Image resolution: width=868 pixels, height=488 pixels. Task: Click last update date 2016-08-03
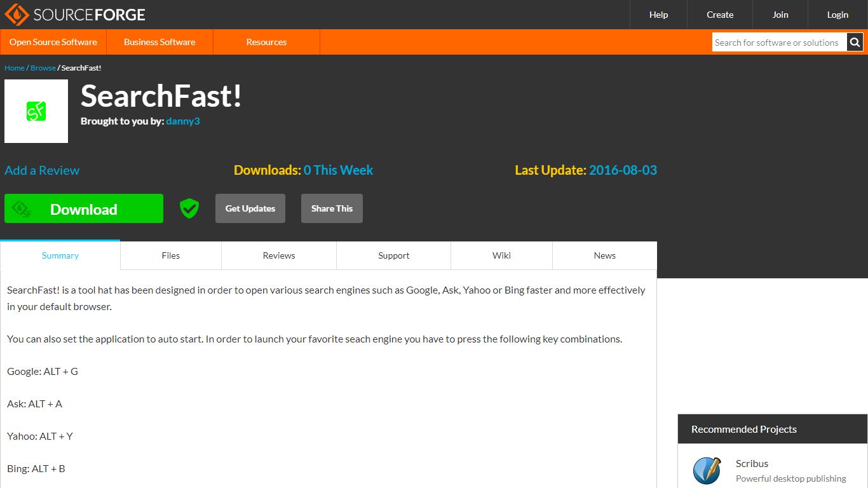623,170
